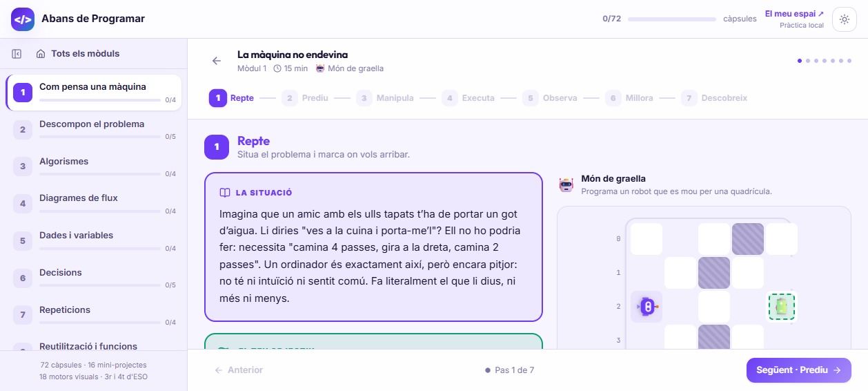Go to step 2 Prediu tab

coord(306,98)
